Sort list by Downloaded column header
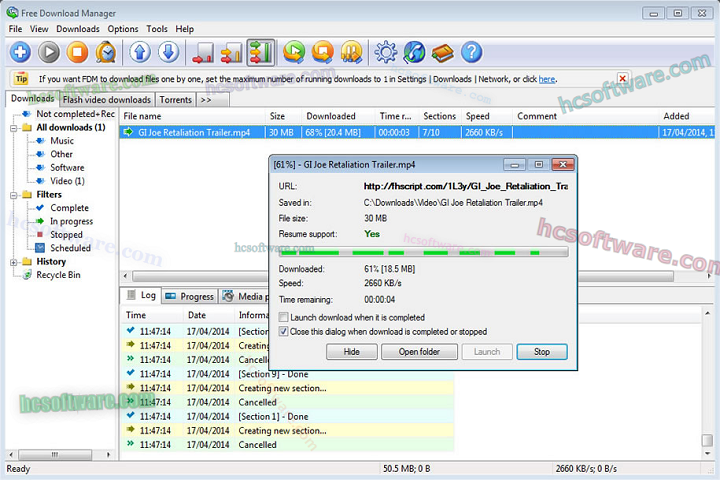Viewport: 720px width, 480px height. (338, 116)
